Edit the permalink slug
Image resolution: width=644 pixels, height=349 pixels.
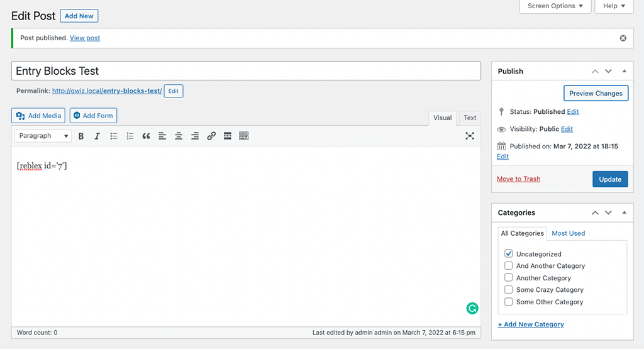174,91
